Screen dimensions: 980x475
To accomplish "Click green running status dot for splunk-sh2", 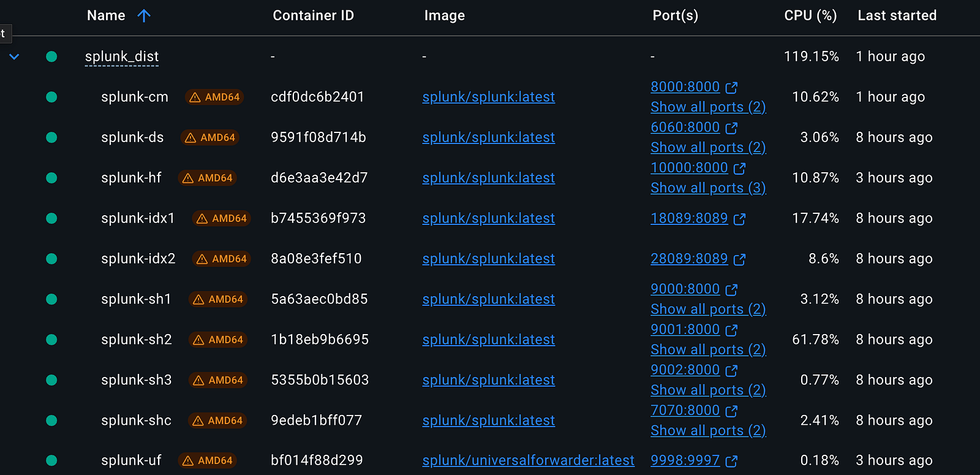I will [51, 340].
